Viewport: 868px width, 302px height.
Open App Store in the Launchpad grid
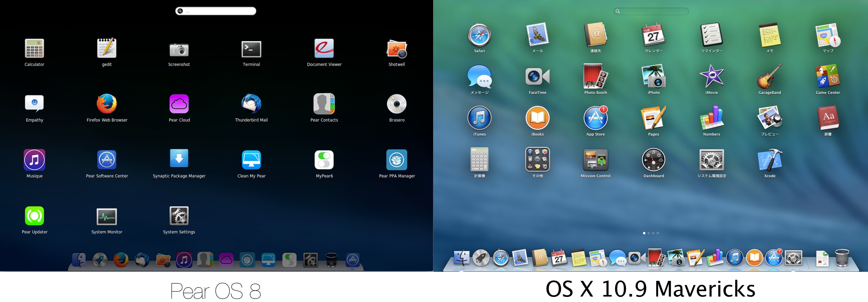click(596, 118)
